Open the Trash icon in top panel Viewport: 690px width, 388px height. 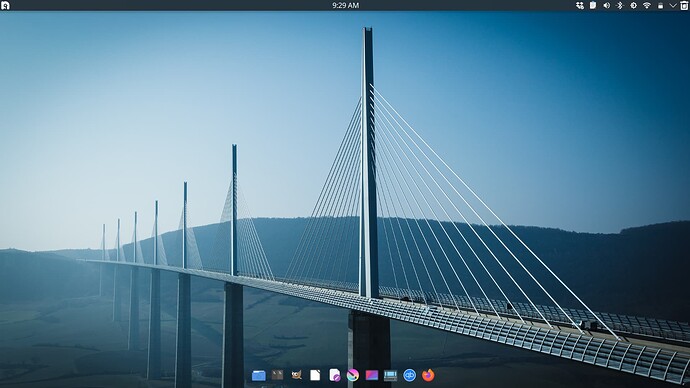click(684, 5)
